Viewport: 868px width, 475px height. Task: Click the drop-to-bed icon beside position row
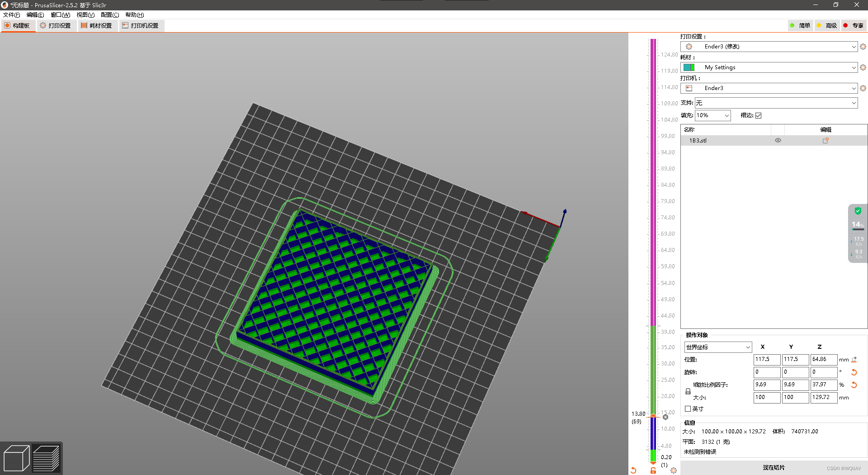[x=854, y=360]
